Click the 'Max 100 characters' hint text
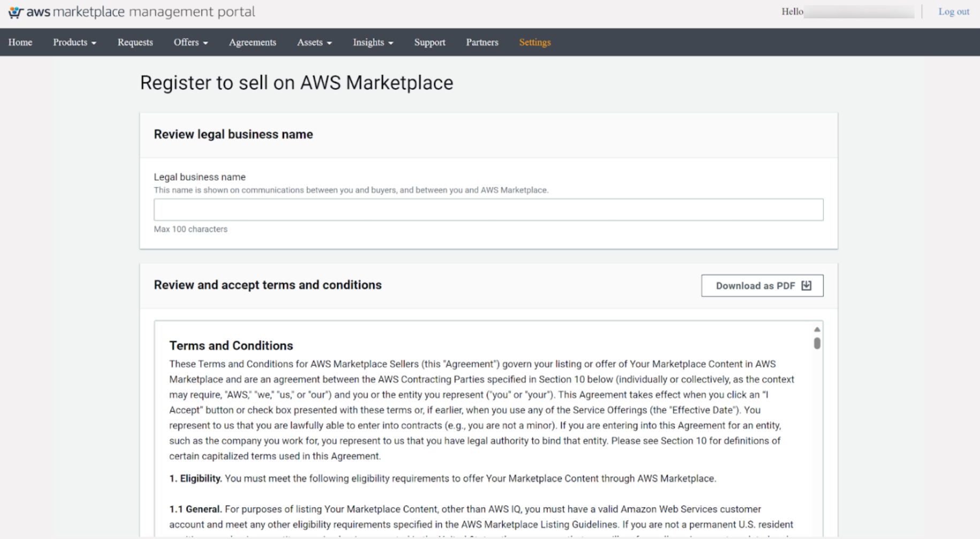Viewport: 980px width, 539px height. 190,229
